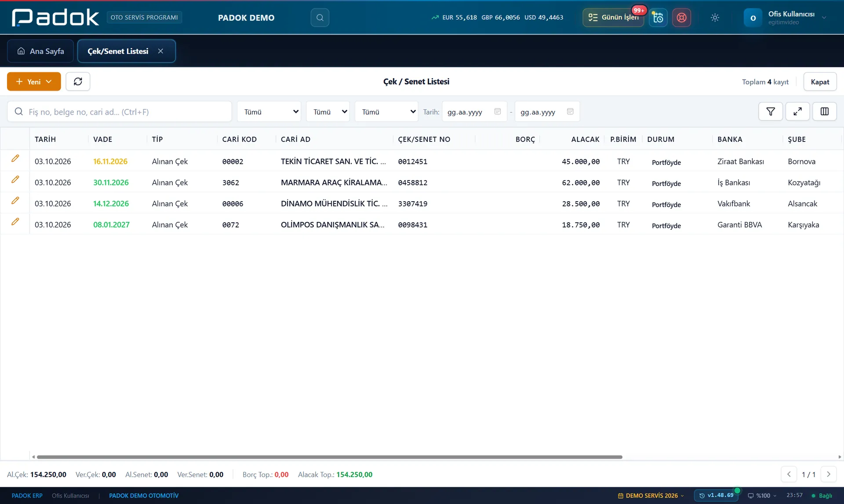This screenshot has height=504, width=844.
Task: Click the Padok logo
Action: point(55,18)
